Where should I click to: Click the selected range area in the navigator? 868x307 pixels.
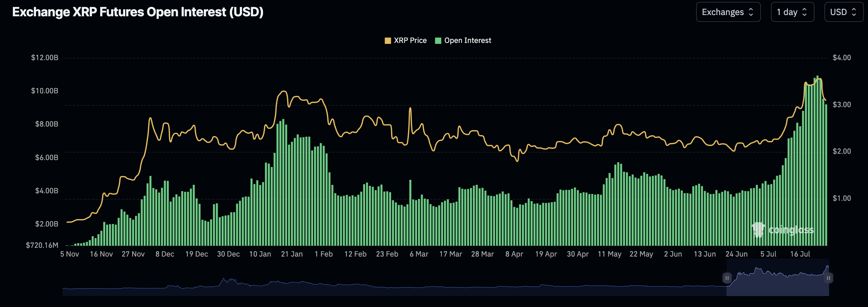[x=778, y=277]
